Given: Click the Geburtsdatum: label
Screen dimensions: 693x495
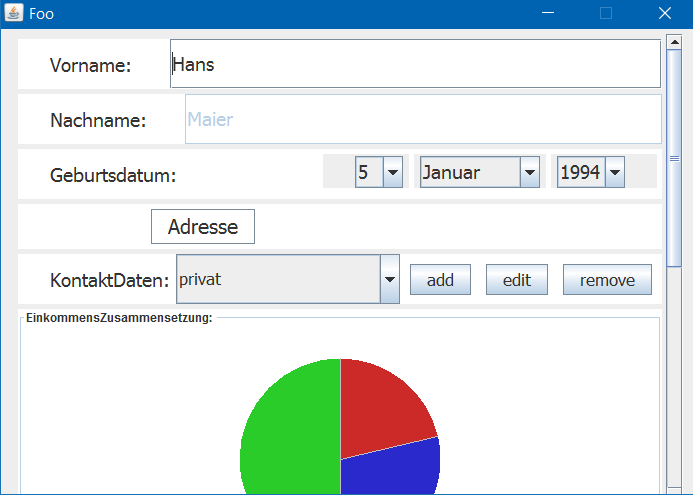Looking at the screenshot, I should pos(113,175).
